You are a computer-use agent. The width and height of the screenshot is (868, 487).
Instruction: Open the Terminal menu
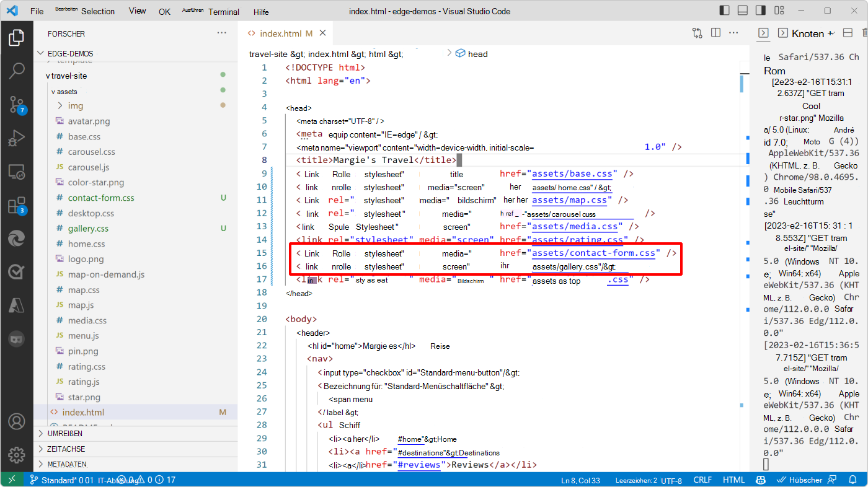tap(223, 11)
